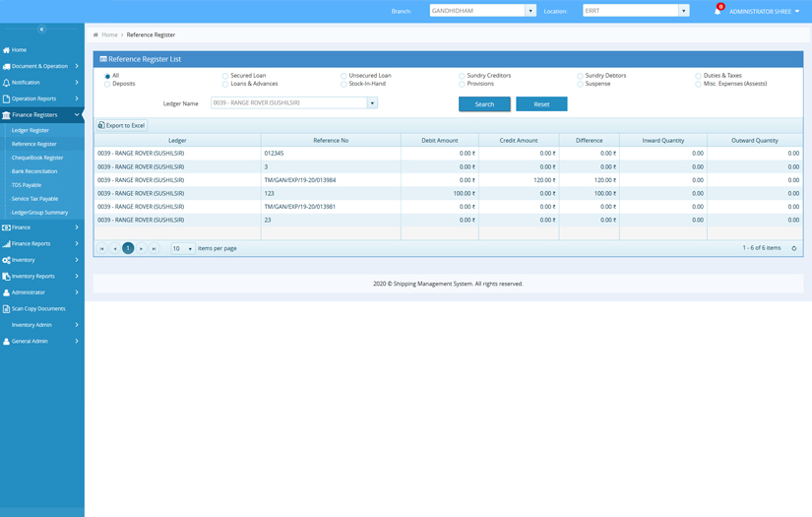The width and height of the screenshot is (812, 517).
Task: Sort by Debit Amount column header
Action: tap(440, 141)
